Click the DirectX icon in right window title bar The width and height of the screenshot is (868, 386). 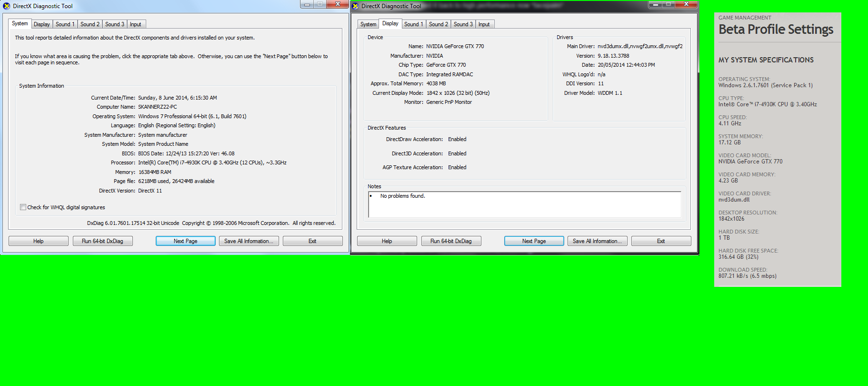pos(355,6)
